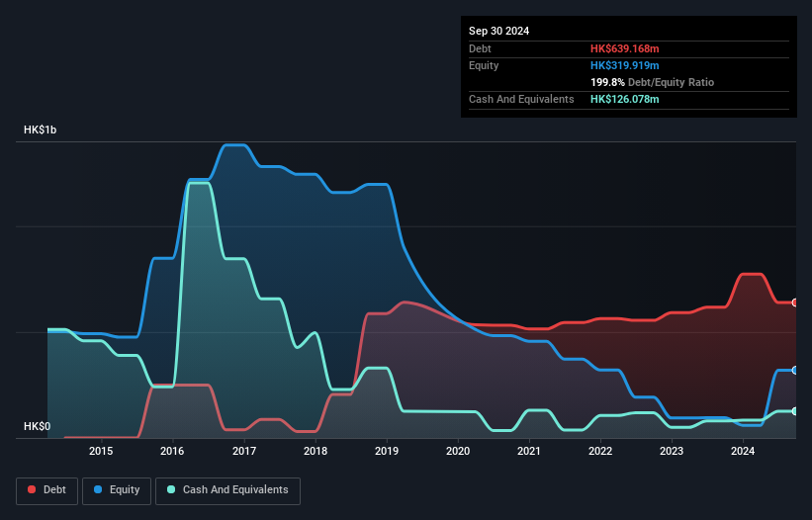
Task: Click the 2017 axis label
Action: click(244, 451)
